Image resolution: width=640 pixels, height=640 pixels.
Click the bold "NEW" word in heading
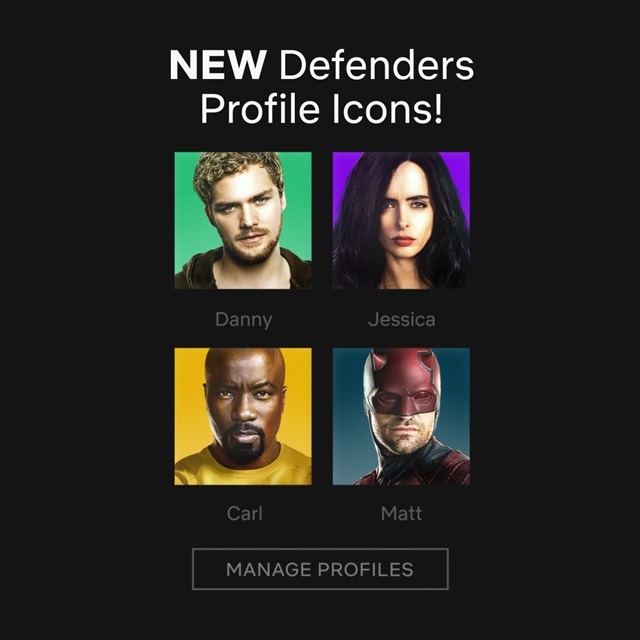[x=218, y=65]
